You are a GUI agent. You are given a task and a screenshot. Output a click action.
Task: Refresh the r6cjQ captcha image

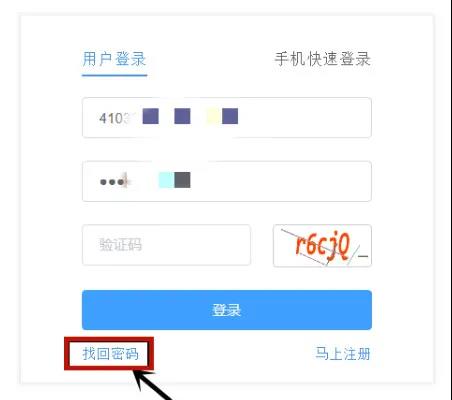click(x=322, y=246)
